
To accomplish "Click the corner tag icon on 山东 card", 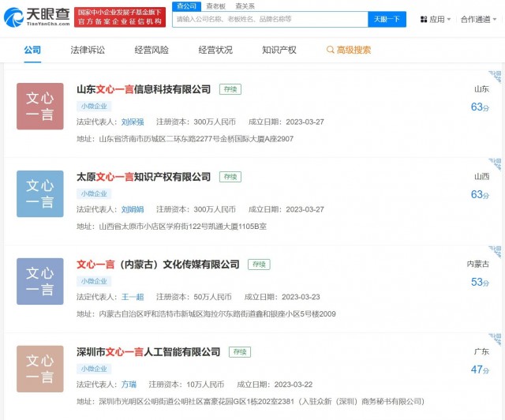I will click(x=495, y=77).
